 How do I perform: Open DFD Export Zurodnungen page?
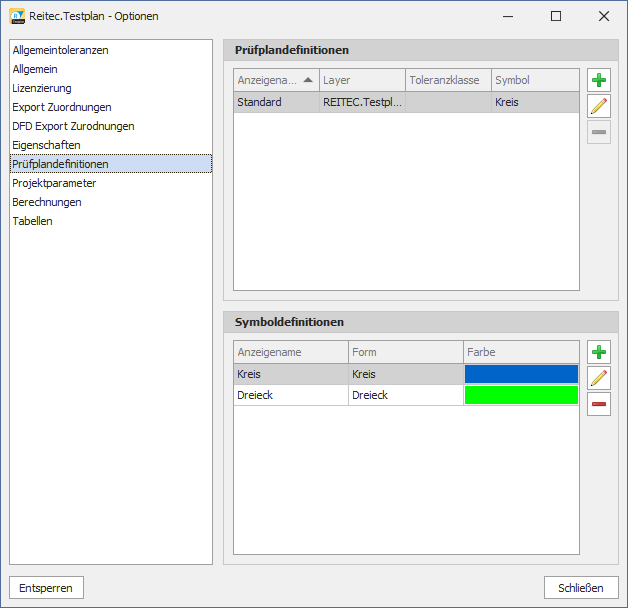pos(73,126)
